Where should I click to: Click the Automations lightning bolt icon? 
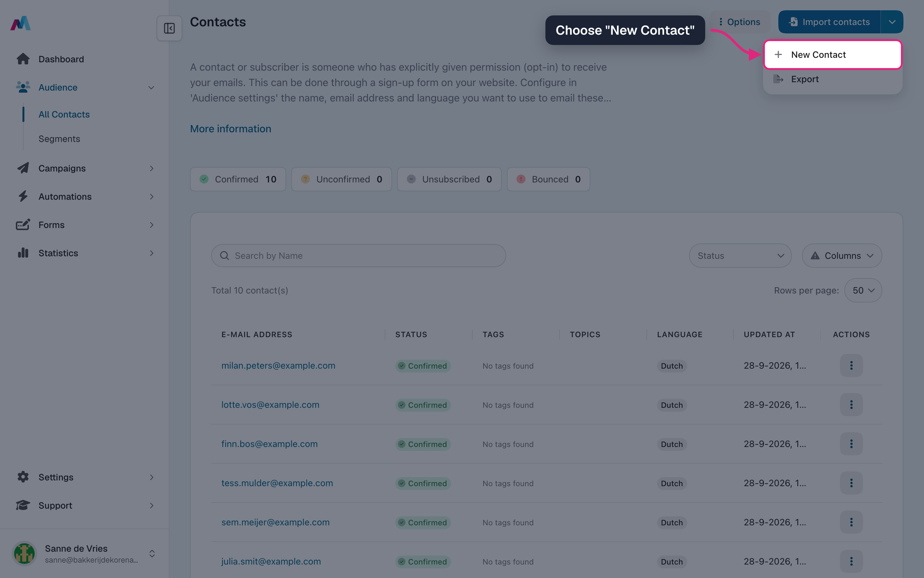pyautogui.click(x=23, y=197)
